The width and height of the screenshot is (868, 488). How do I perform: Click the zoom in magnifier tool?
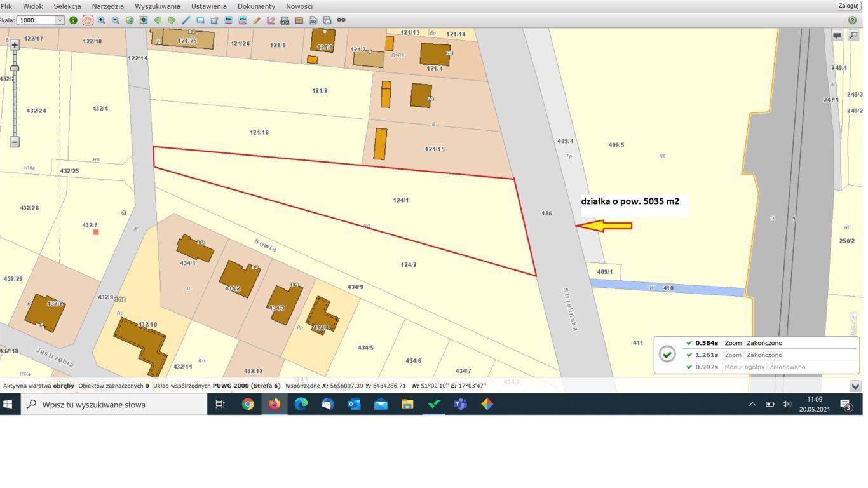pyautogui.click(x=102, y=20)
